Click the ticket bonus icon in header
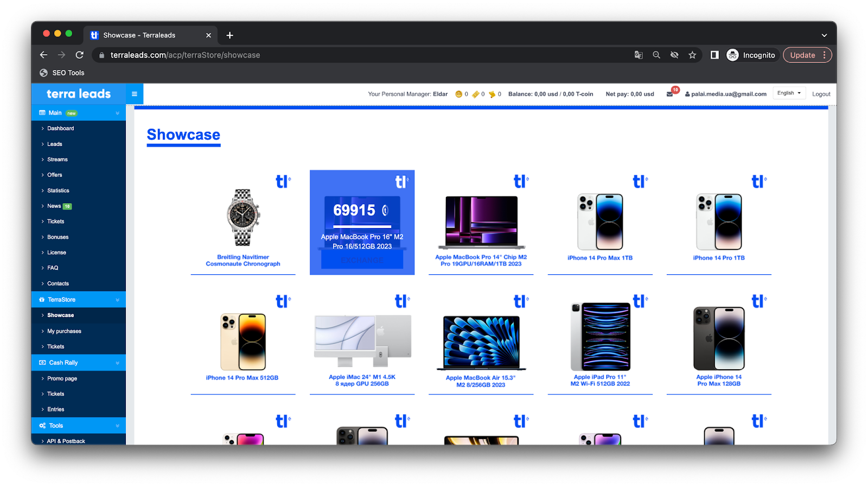868x486 pixels. 476,94
